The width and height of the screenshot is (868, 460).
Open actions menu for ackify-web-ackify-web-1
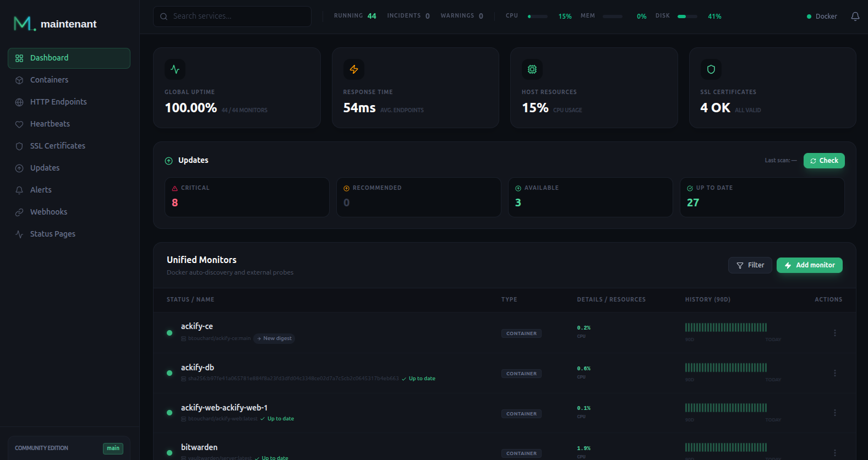tap(834, 413)
